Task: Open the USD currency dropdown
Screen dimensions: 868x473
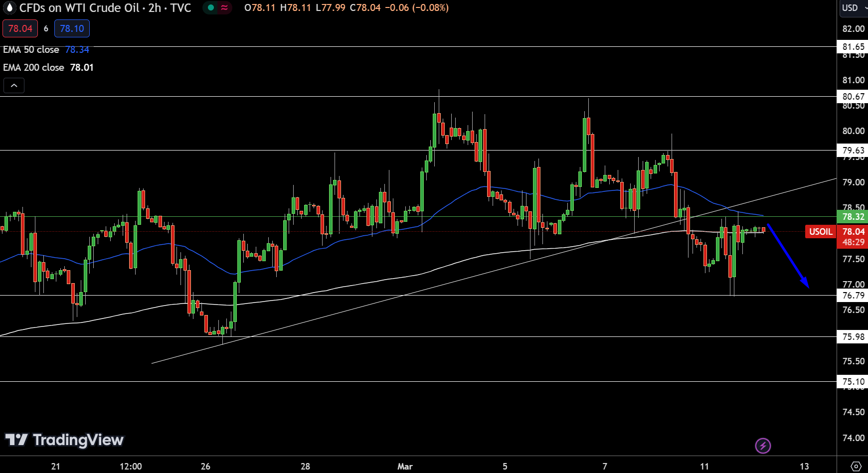Action: (x=853, y=8)
